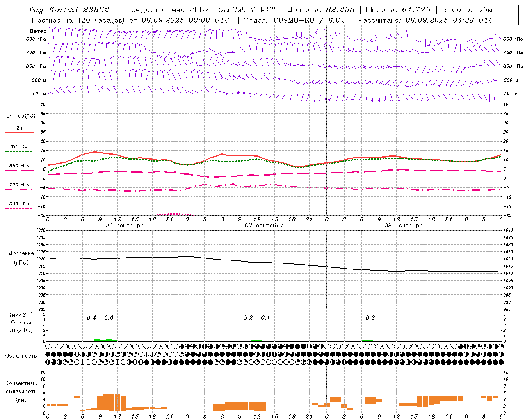Click the station title Yug_Korliki_23862

click(69, 10)
